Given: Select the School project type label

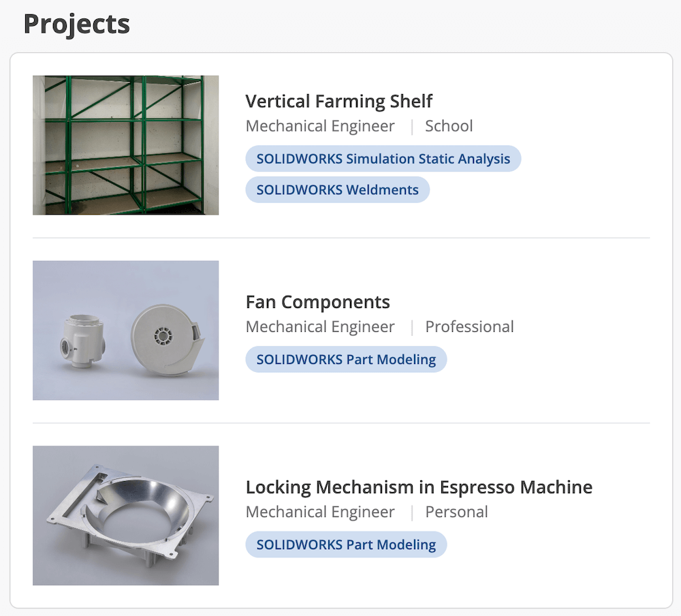Looking at the screenshot, I should click(449, 126).
